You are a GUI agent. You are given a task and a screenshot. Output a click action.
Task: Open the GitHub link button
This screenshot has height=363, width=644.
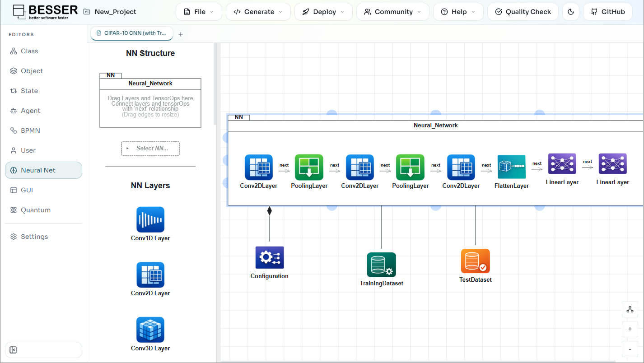pos(607,12)
